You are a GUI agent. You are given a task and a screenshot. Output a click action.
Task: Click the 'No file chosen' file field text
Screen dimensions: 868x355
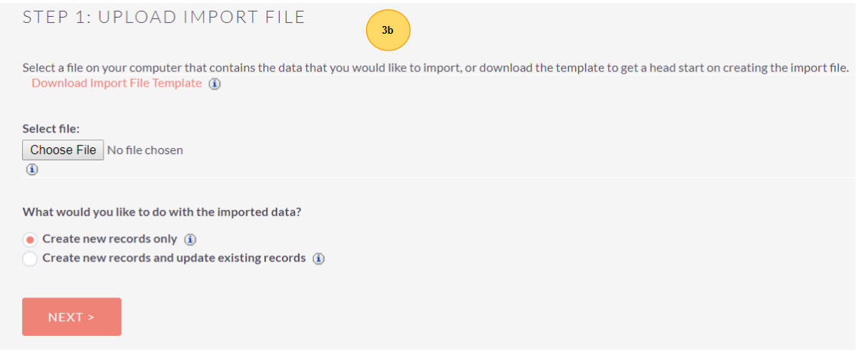pyautogui.click(x=145, y=150)
